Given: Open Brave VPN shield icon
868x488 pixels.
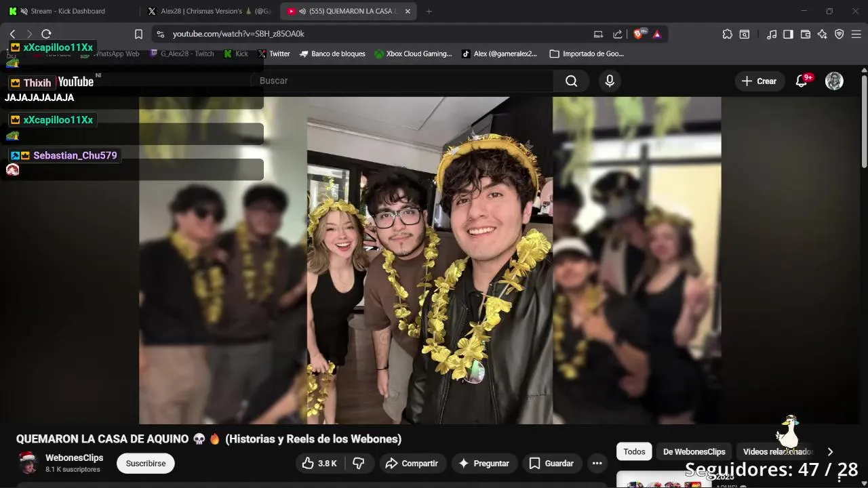Looking at the screenshot, I should pyautogui.click(x=839, y=34).
